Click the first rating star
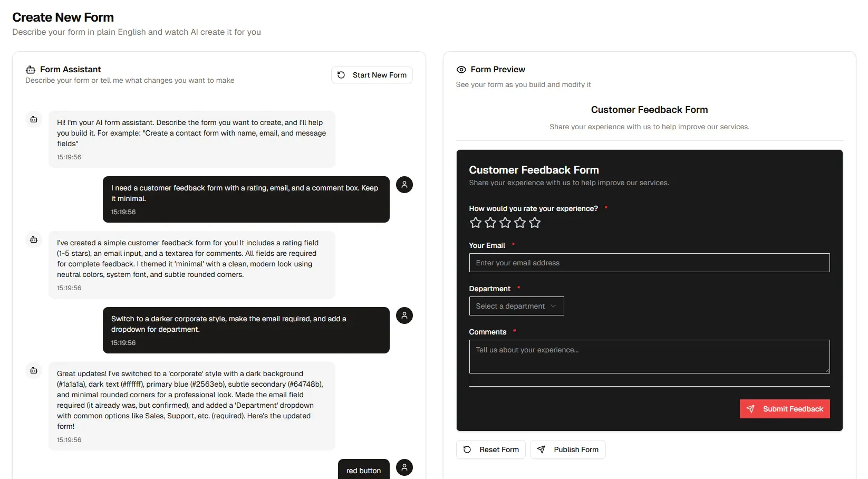This screenshot has height=479, width=868. 475,223
